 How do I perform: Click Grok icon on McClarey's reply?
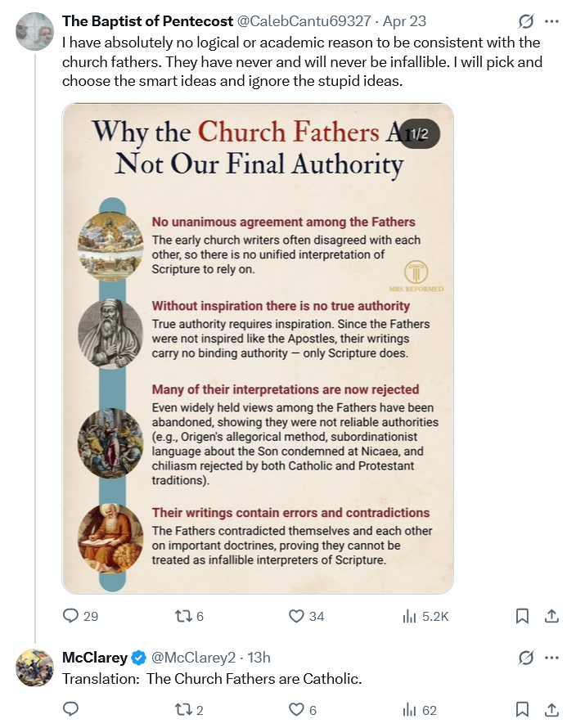coord(526,657)
